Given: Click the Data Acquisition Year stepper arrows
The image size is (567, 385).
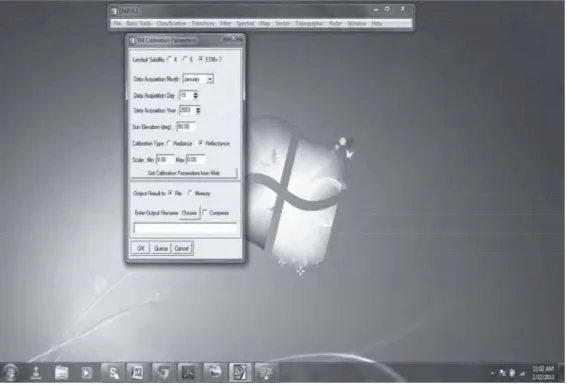Looking at the screenshot, I should [198, 110].
